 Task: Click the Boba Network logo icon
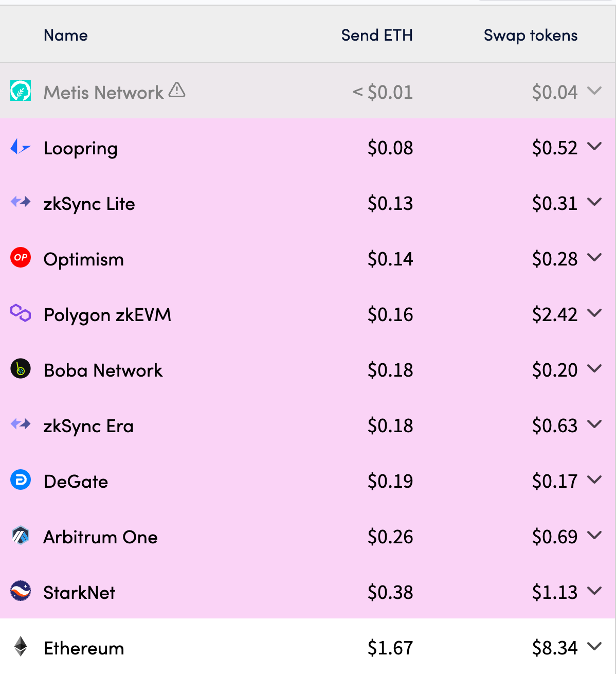click(20, 369)
